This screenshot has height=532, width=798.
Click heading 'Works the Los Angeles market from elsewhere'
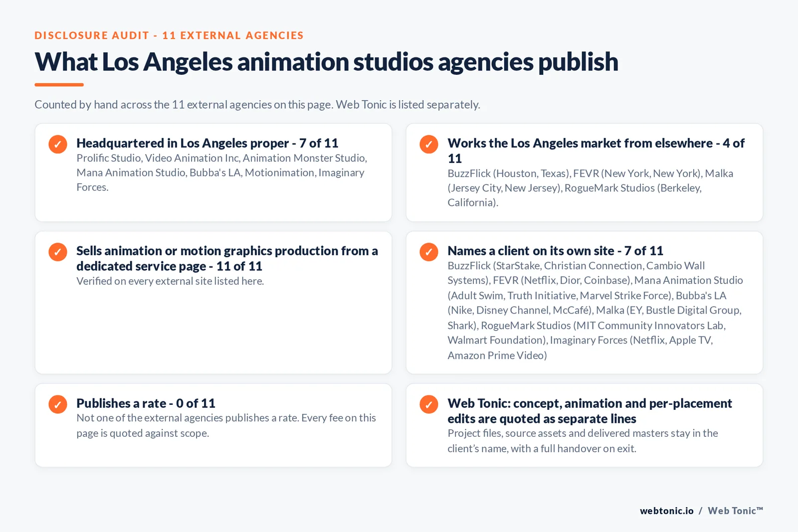coord(596,151)
